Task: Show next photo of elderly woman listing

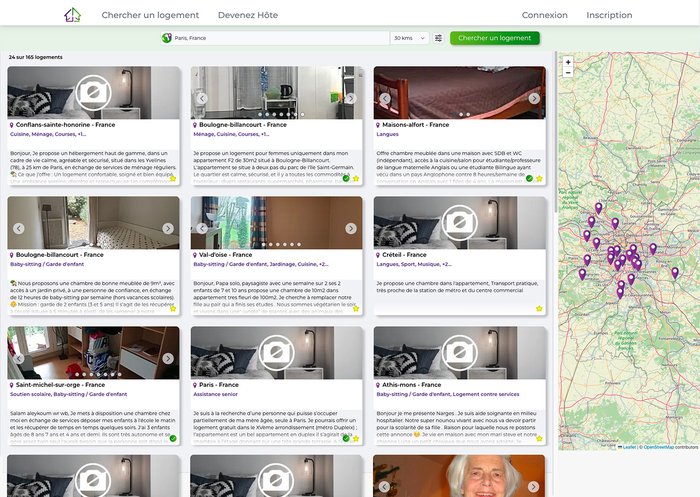Action: 533,486
